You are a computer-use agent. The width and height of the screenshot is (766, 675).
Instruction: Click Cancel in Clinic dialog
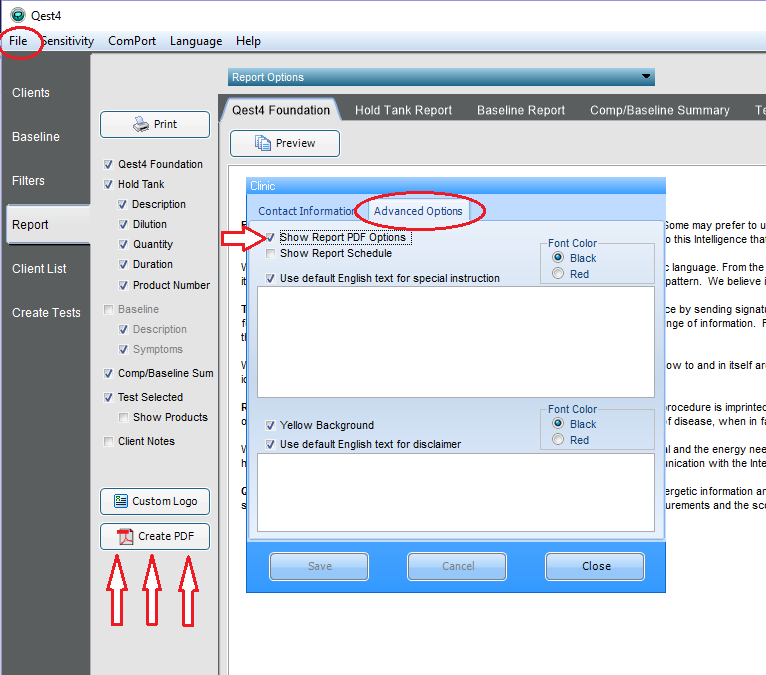coord(457,566)
